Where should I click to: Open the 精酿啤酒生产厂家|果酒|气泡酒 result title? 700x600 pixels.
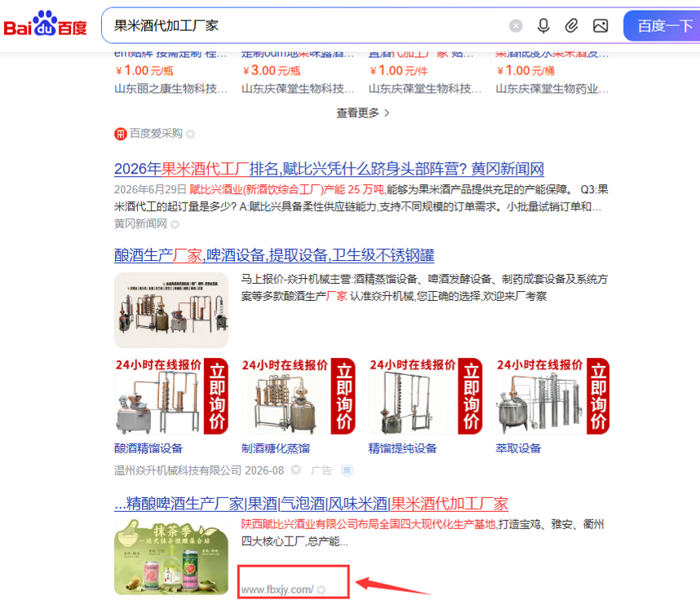coord(311,504)
